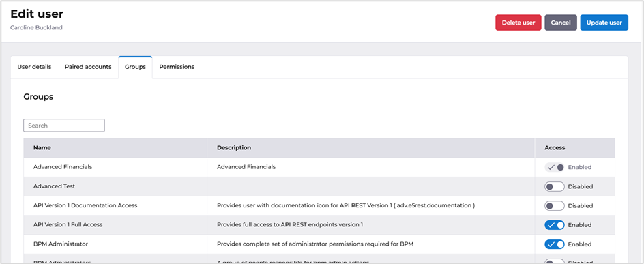
Task: Enable the Advanced Test group toggle
Action: (555, 186)
